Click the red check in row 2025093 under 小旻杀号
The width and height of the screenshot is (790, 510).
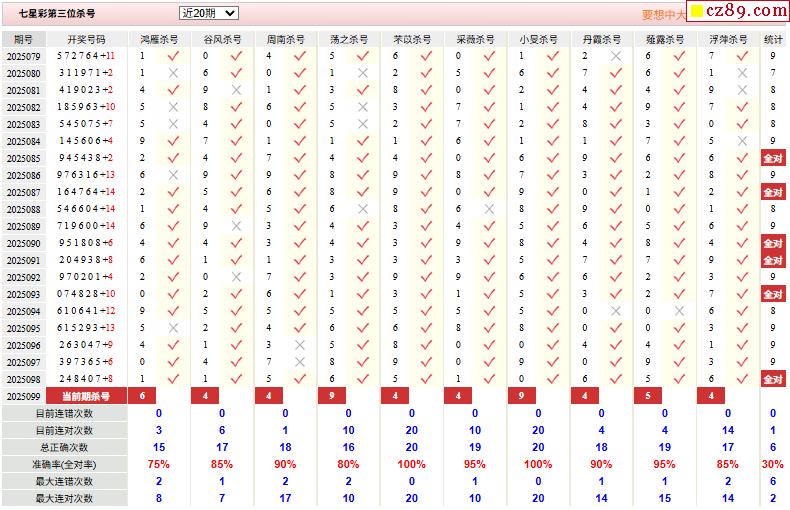click(553, 294)
